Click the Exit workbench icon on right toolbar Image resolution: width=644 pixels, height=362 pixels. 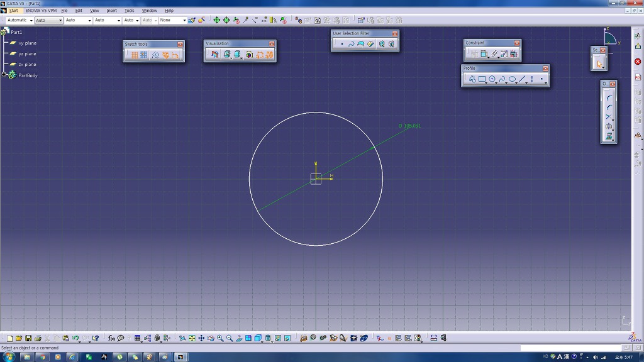click(638, 47)
